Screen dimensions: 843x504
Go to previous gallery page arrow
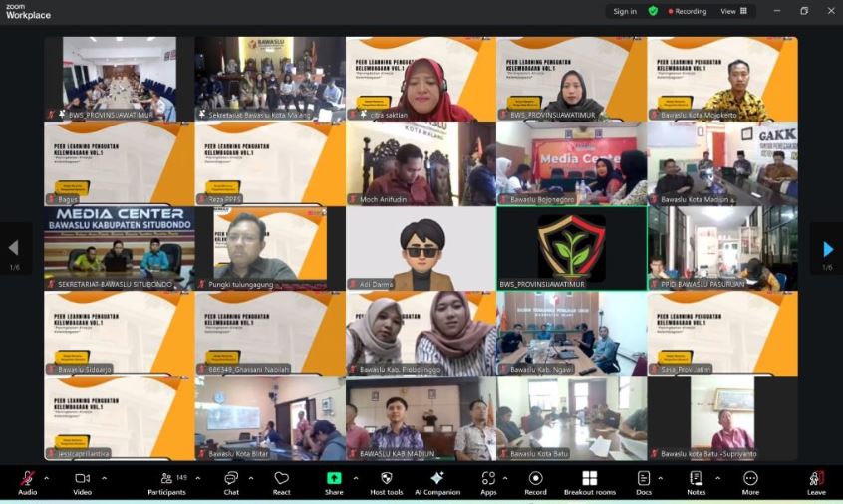pos(14,248)
